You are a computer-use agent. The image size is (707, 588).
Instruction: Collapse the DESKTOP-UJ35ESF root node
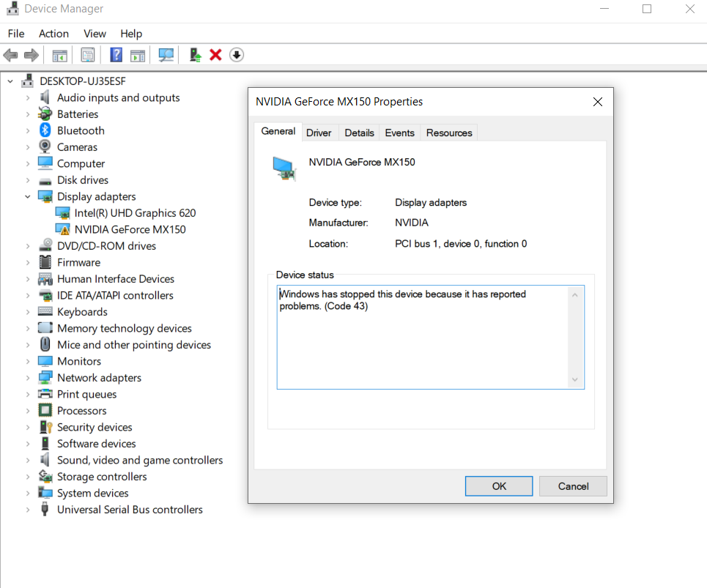10,81
